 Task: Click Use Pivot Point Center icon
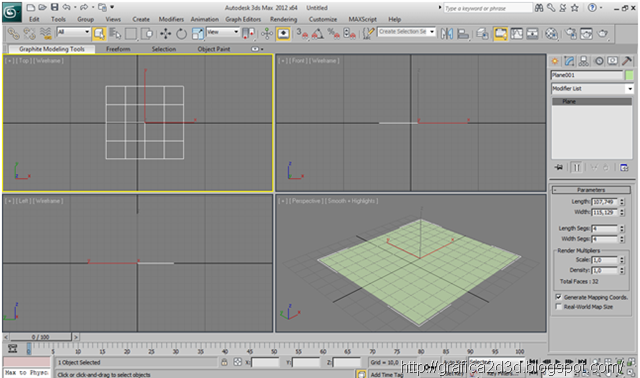pos(248,33)
